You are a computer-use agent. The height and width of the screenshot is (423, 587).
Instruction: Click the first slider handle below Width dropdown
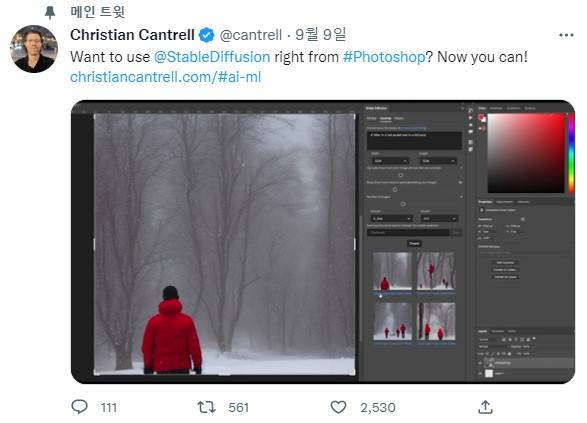[x=401, y=175]
